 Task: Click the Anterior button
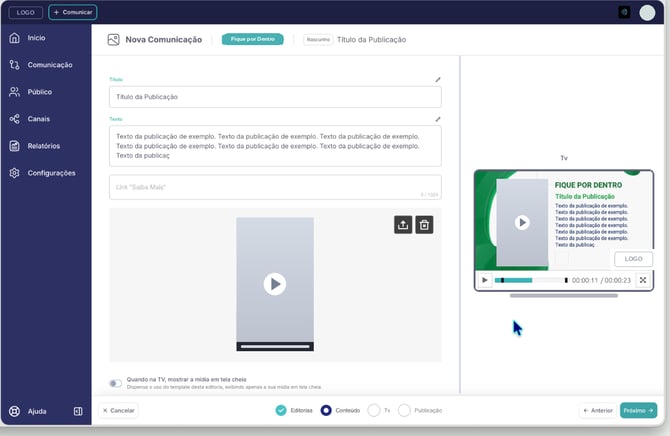[x=598, y=410]
